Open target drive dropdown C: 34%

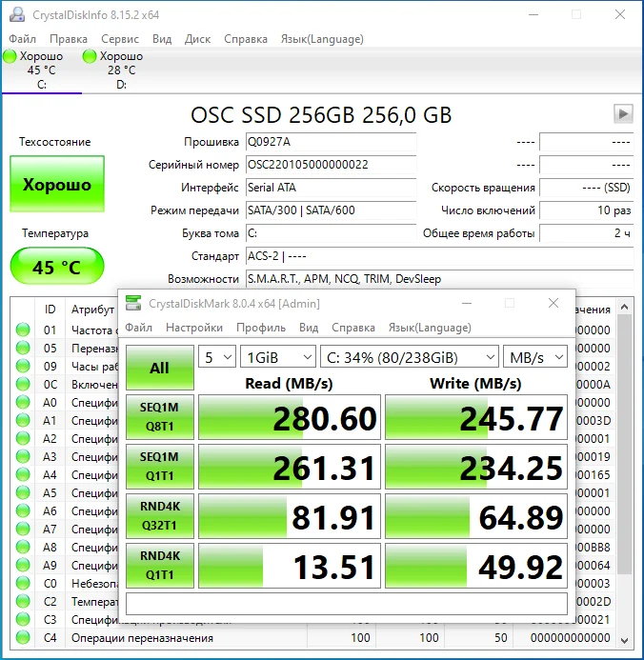[x=410, y=357]
